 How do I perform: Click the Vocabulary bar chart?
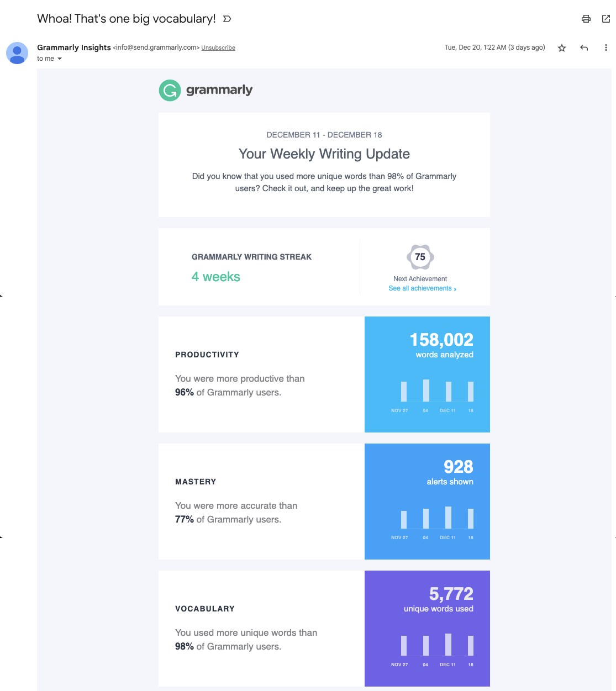tap(433, 650)
